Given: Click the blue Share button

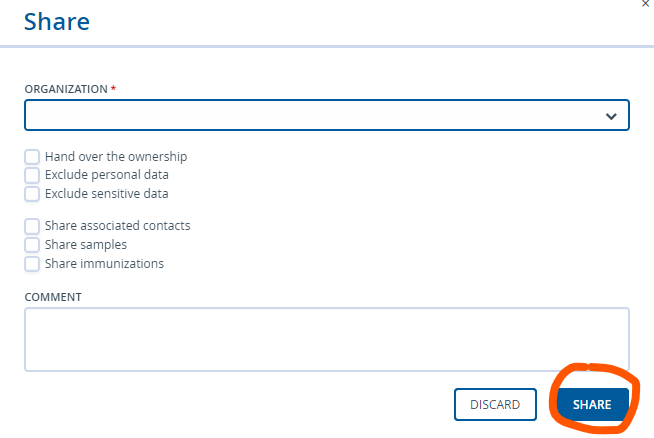Looking at the screenshot, I should click(592, 404).
